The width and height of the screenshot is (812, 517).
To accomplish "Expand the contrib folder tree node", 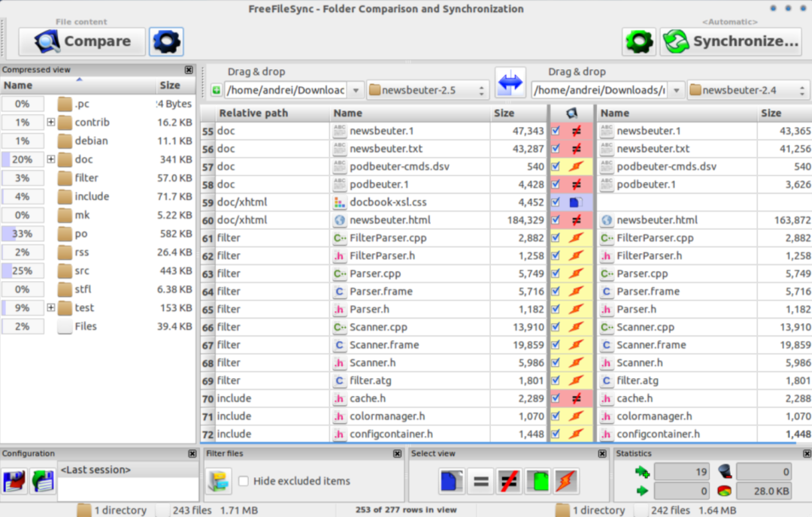I will (51, 122).
